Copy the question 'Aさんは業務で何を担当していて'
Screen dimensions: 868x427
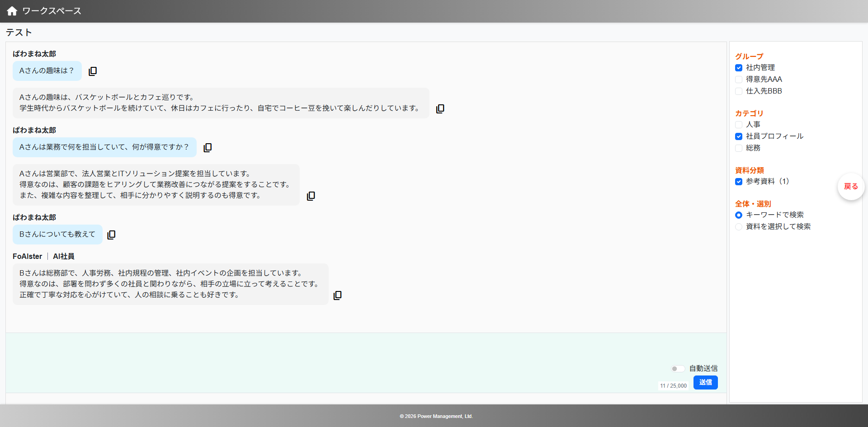[208, 147]
